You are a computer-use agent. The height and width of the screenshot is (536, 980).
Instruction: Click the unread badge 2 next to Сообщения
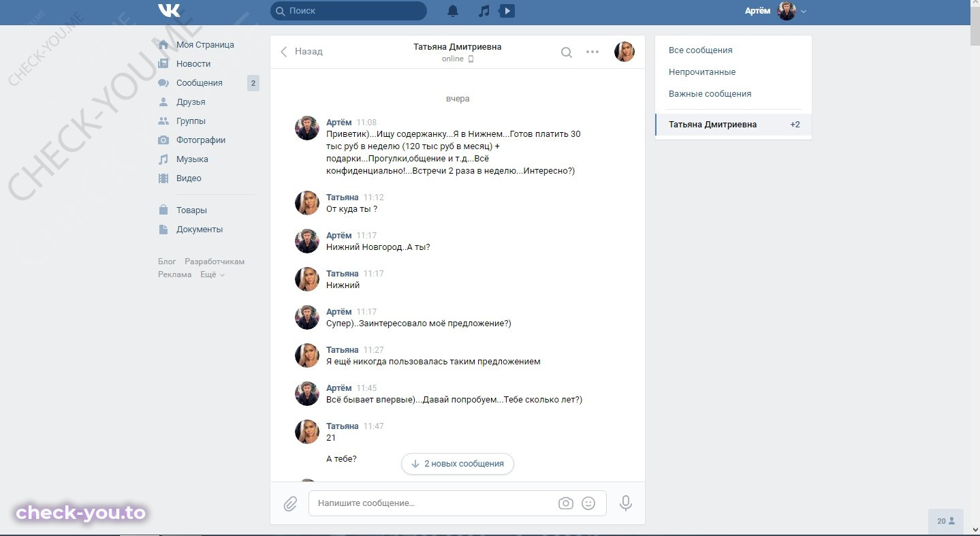click(x=253, y=83)
